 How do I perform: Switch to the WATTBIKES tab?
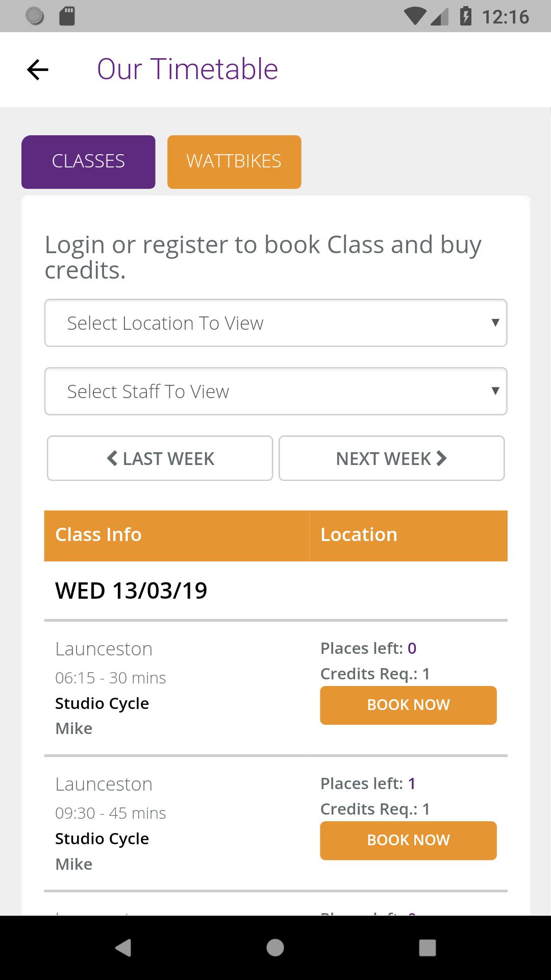point(234,162)
